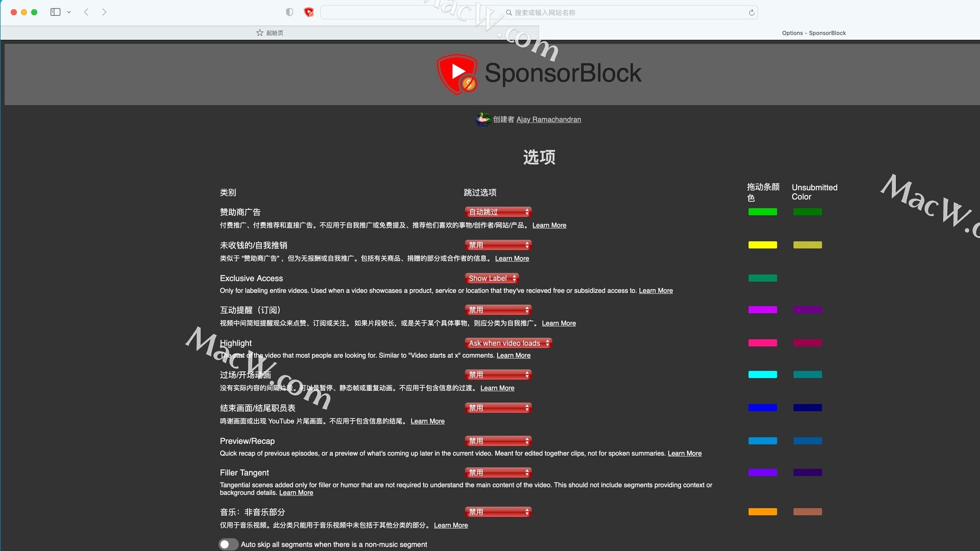Open the 音乐：非音乐部分 skip option dropdown
This screenshot has height=551, width=980.
[498, 512]
